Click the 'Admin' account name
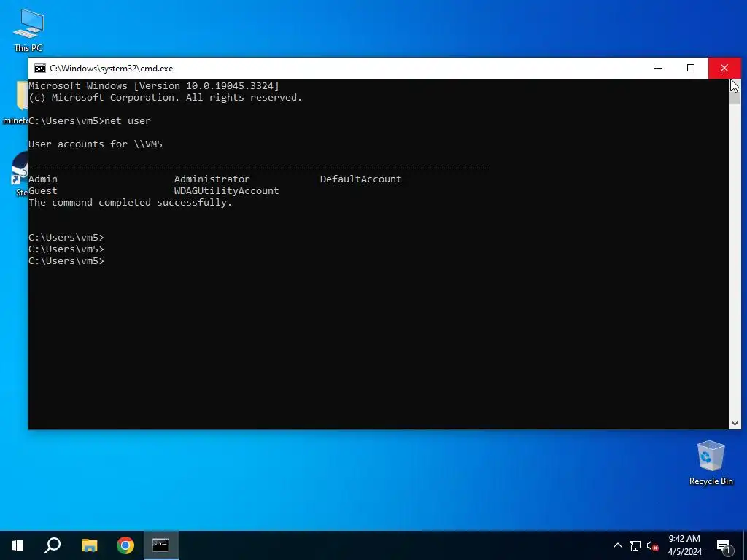The width and height of the screenshot is (747, 560). point(43,179)
